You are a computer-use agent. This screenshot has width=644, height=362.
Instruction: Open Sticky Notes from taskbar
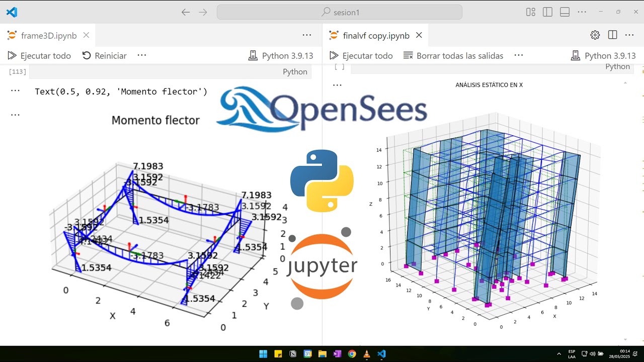point(278,354)
